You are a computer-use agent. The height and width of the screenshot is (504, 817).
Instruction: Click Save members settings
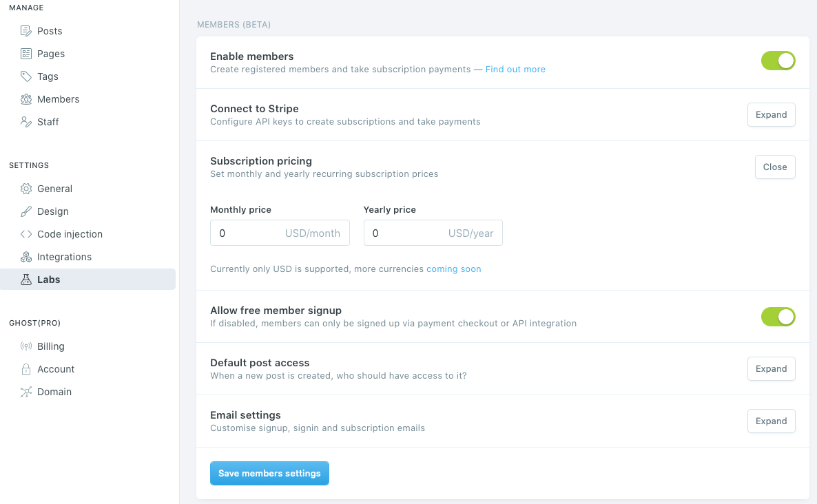269,473
